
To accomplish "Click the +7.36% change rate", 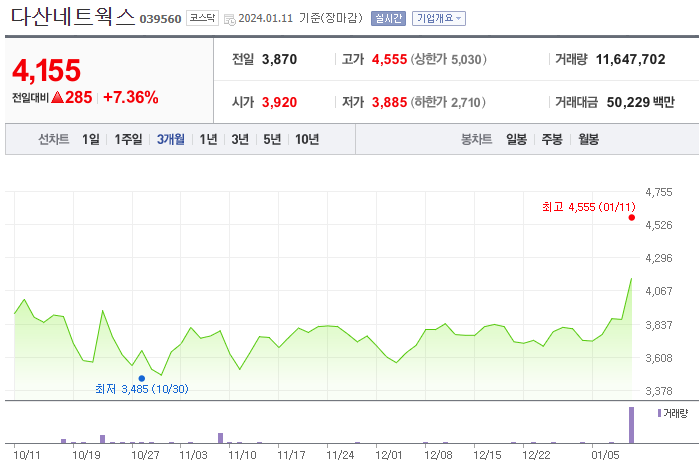I will pyautogui.click(x=131, y=97).
